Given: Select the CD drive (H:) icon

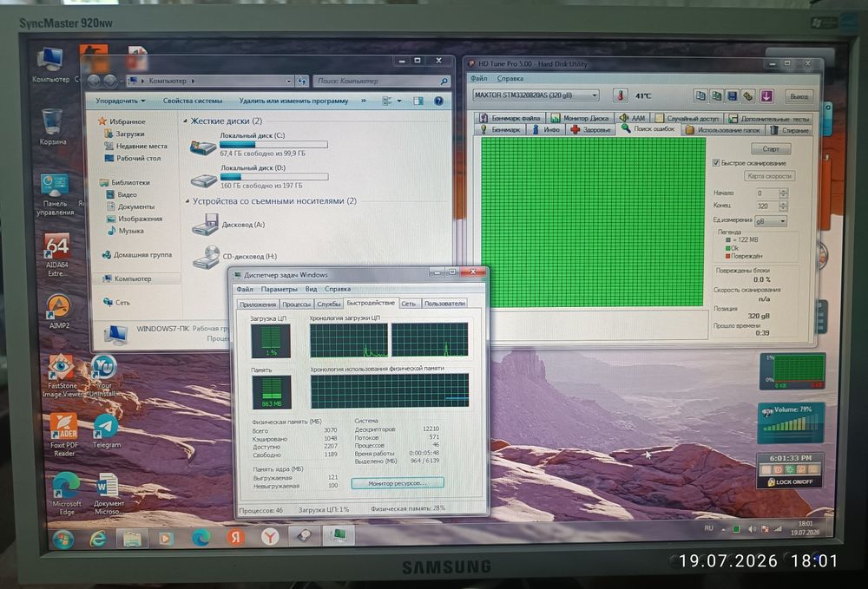Looking at the screenshot, I should tap(206, 257).
